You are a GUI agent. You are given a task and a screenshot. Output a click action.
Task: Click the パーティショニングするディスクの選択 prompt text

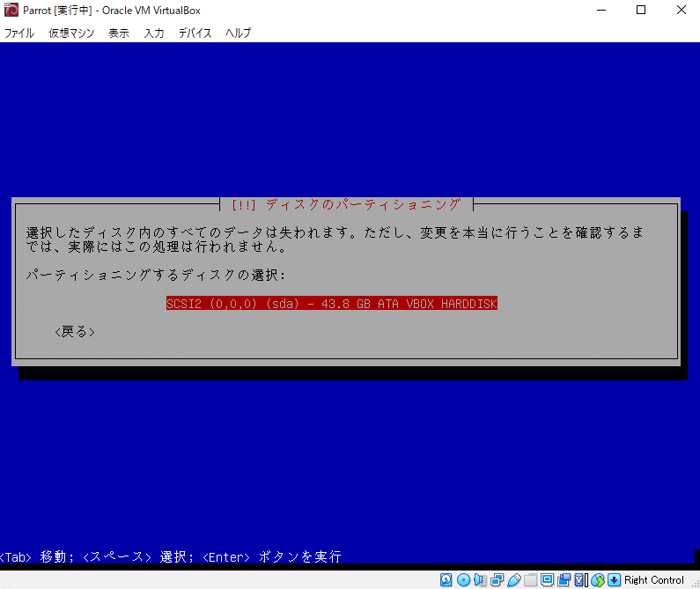155,275
